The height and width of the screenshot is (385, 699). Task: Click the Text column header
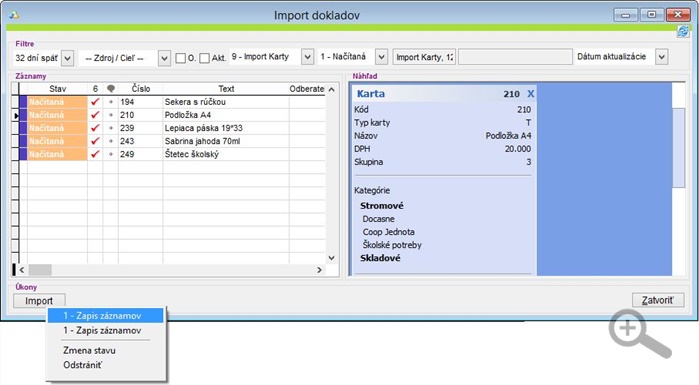pos(226,89)
